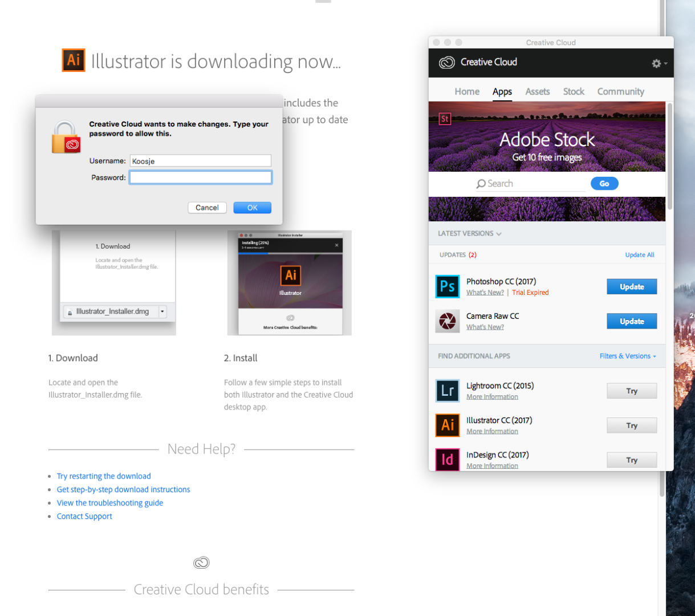Click Try for Illustrator CC (2017)
This screenshot has height=616, width=695.
(x=632, y=425)
